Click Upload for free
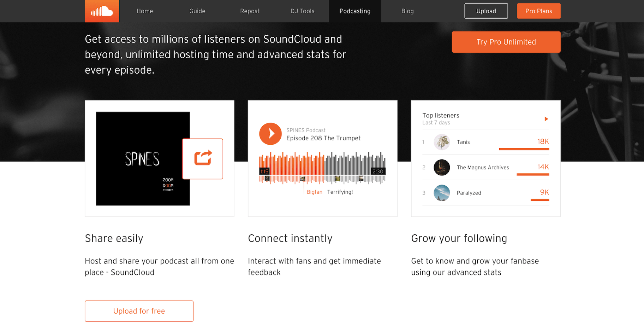This screenshot has height=332, width=644. point(139,311)
